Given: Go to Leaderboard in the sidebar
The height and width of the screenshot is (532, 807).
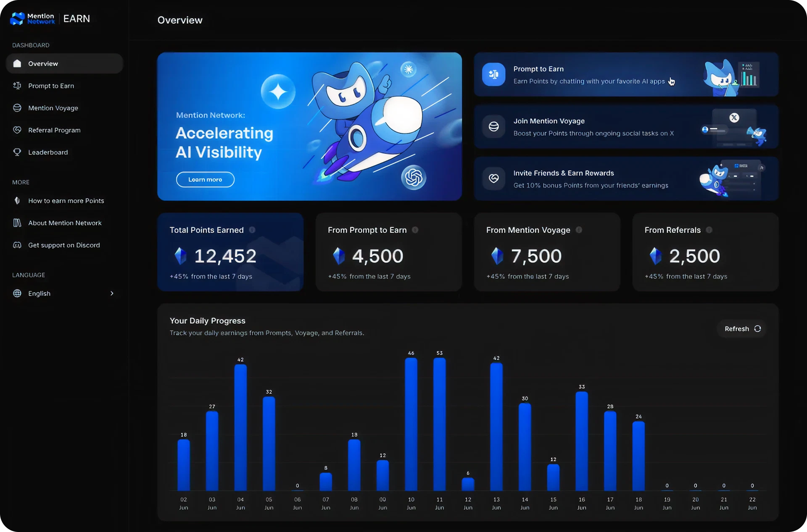Looking at the screenshot, I should tap(48, 152).
